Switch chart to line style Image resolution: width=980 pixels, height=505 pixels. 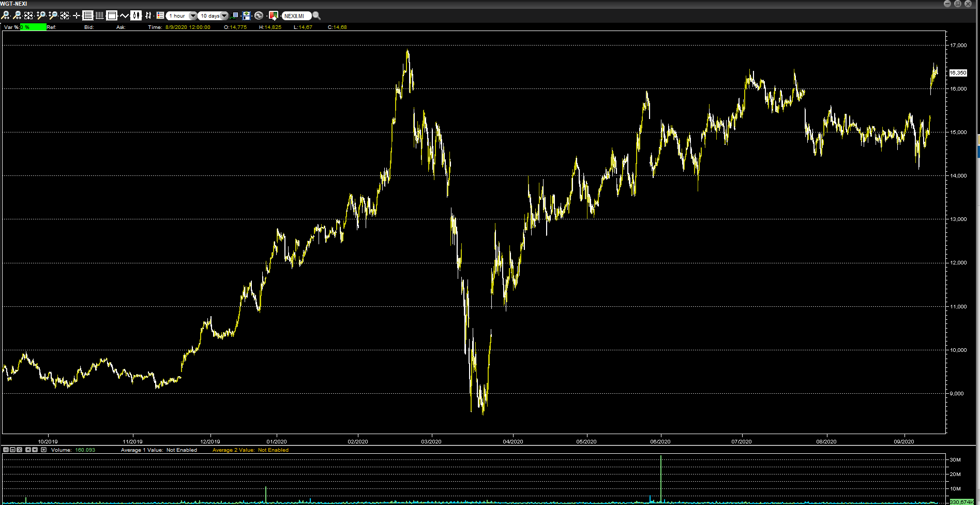[124, 16]
